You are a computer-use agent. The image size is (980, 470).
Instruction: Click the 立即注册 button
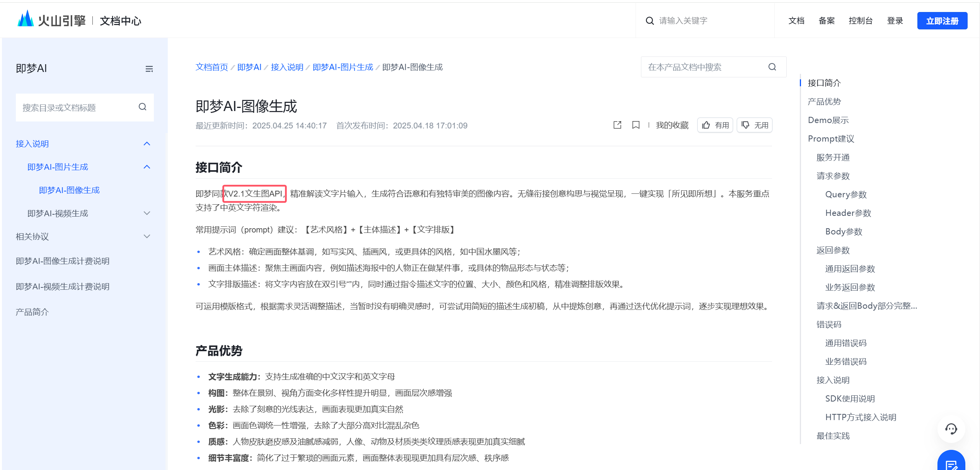tap(942, 21)
